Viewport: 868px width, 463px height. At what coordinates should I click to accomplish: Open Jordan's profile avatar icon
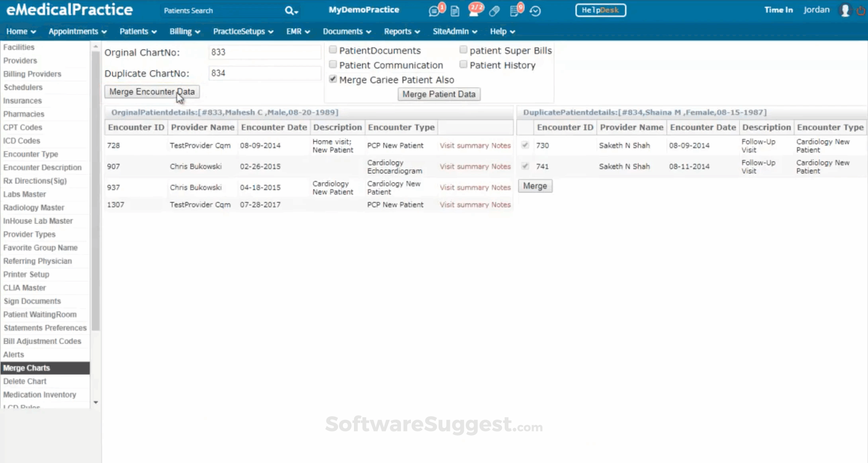tap(845, 10)
